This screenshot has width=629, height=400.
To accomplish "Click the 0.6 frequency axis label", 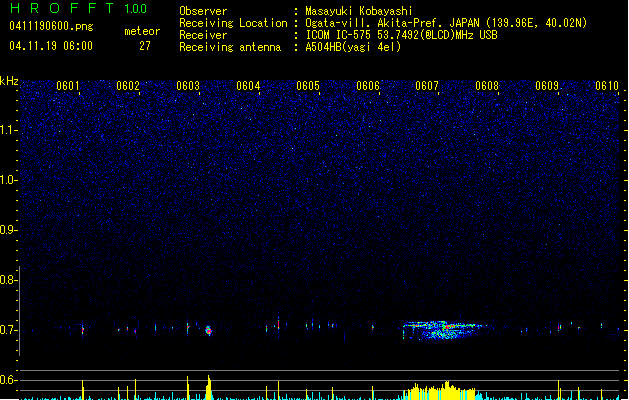I will coord(8,380).
